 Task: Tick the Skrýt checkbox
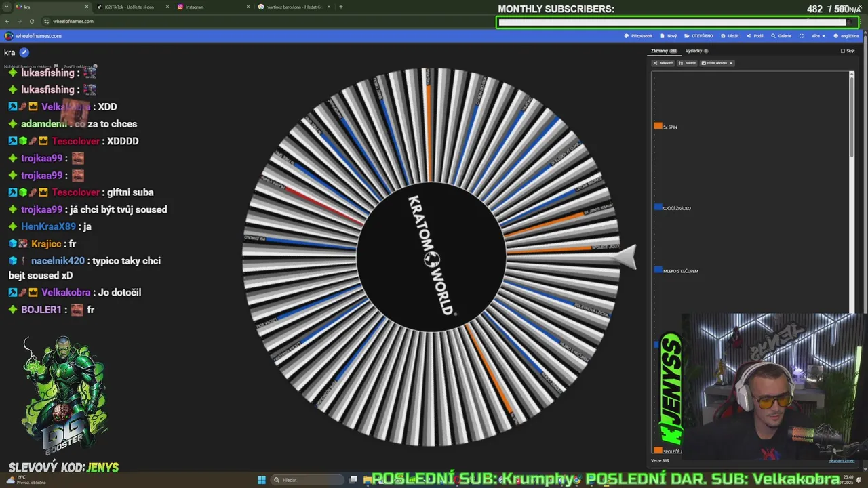pyautogui.click(x=843, y=51)
